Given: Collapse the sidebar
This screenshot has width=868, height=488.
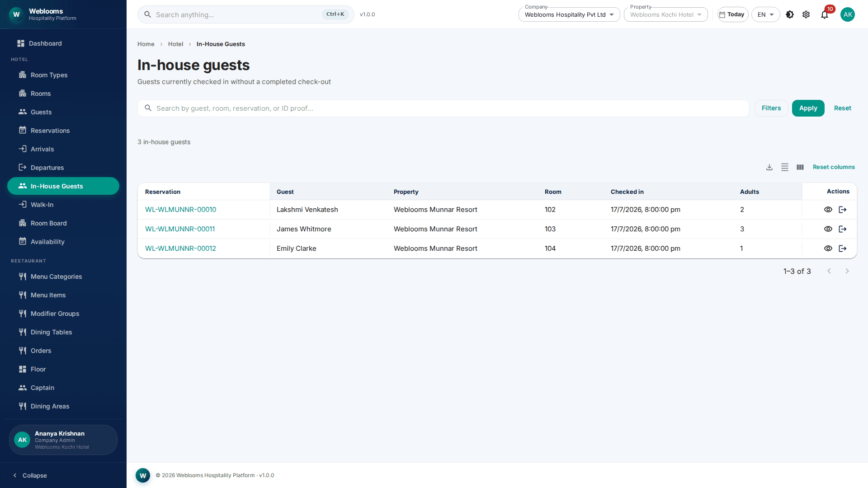Looking at the screenshot, I should [x=30, y=475].
